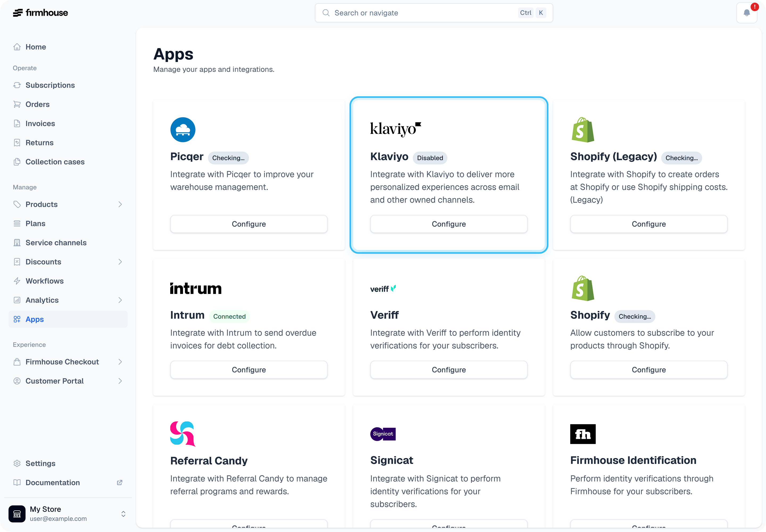Screen dimensions: 766x532
Task: Open the My Store account switcher
Action: 68,514
